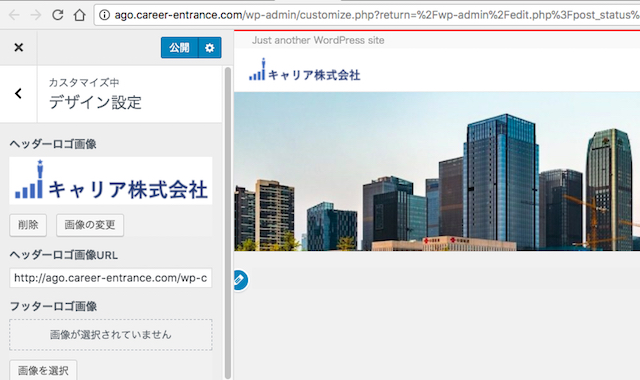Click the デザイン設定 section title
Screen dimensions: 640x380
pyautogui.click(x=95, y=102)
